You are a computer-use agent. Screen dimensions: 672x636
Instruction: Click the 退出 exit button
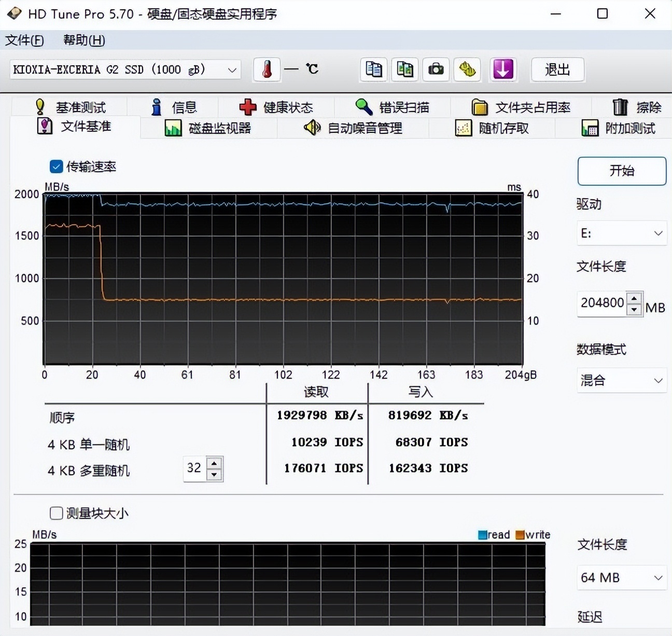[557, 69]
